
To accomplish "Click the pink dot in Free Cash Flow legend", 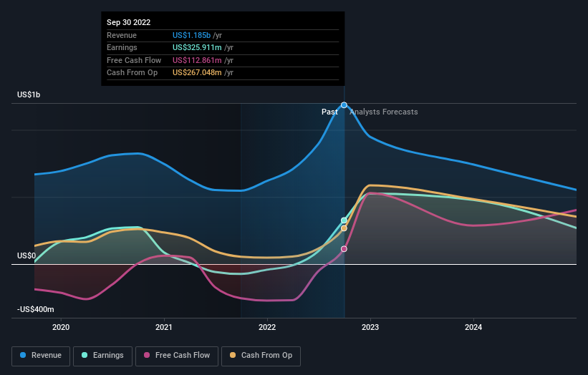I will [147, 355].
